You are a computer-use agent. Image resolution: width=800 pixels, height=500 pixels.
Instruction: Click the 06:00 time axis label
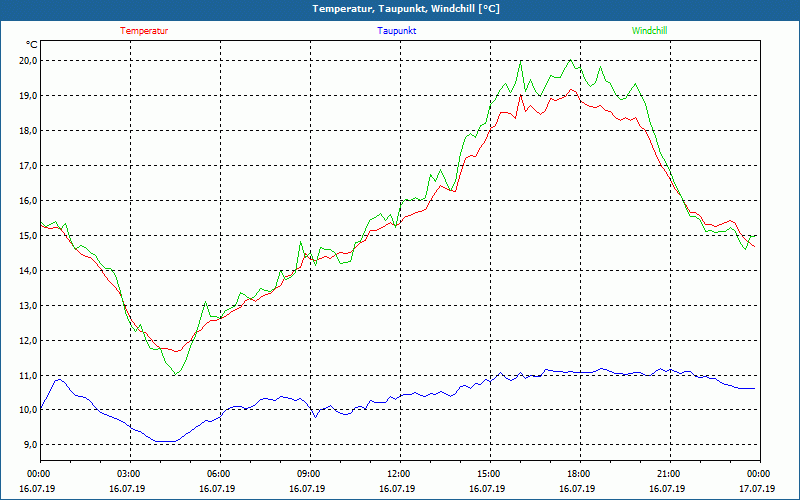pos(219,474)
